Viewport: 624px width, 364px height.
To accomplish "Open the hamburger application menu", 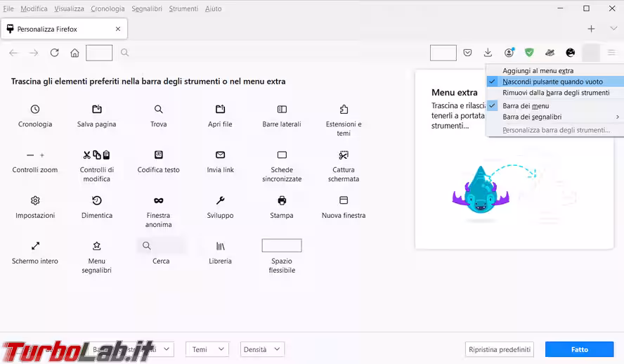I will (611, 53).
